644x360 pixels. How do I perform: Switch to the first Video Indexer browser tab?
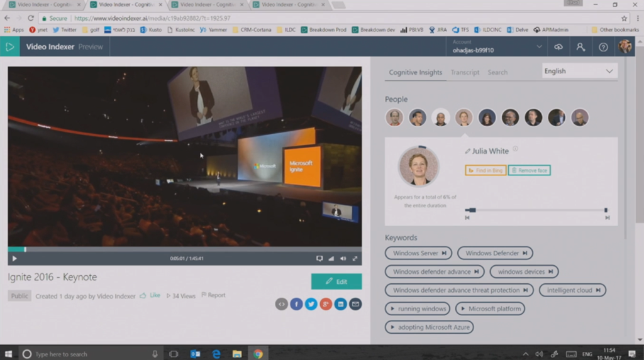pyautogui.click(x=45, y=4)
